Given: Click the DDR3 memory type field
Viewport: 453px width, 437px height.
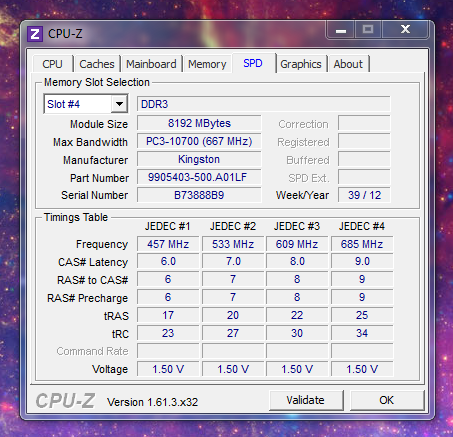Looking at the screenshot, I should tap(263, 104).
